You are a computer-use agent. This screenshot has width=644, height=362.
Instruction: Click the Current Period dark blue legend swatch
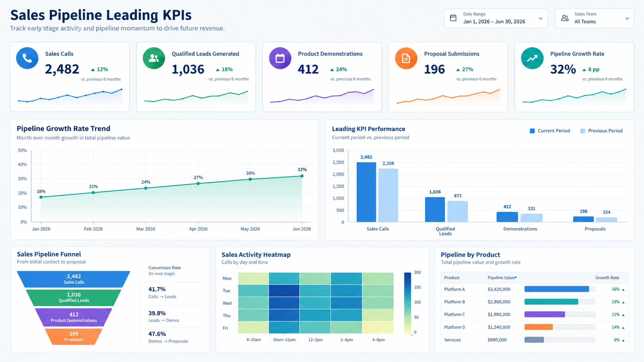(532, 131)
